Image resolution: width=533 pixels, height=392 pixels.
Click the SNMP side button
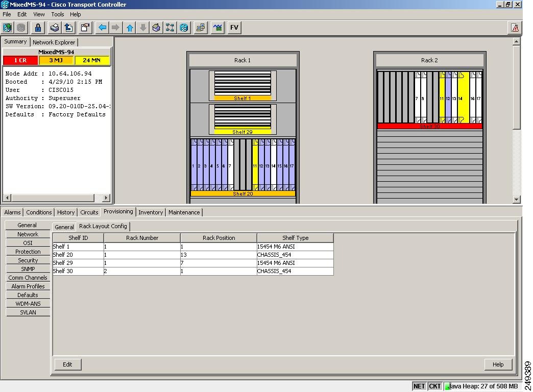pyautogui.click(x=28, y=269)
